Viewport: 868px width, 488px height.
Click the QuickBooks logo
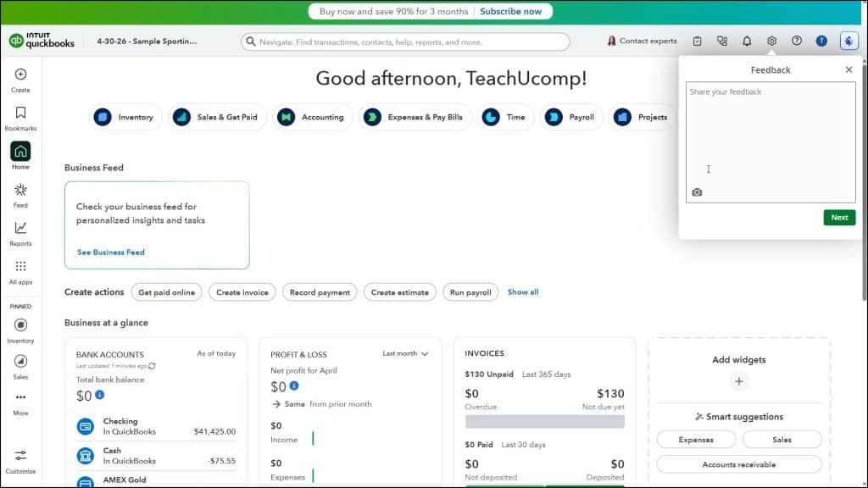pyautogui.click(x=42, y=41)
